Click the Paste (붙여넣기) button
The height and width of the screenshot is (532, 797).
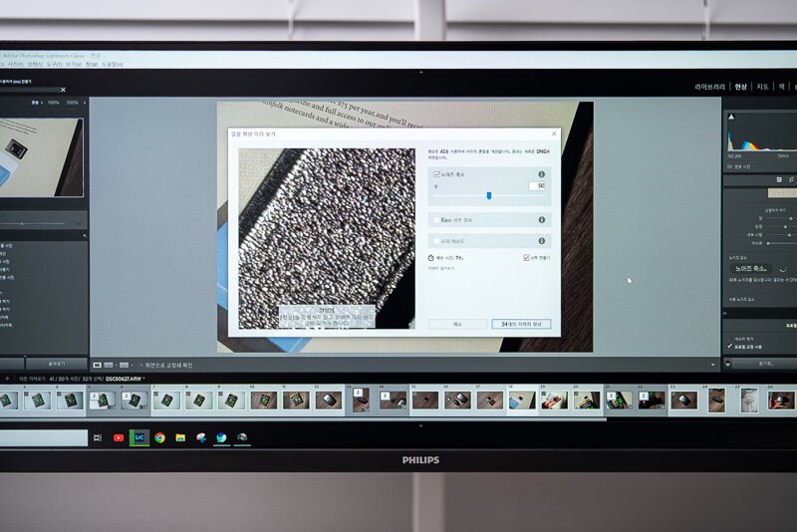point(57,364)
